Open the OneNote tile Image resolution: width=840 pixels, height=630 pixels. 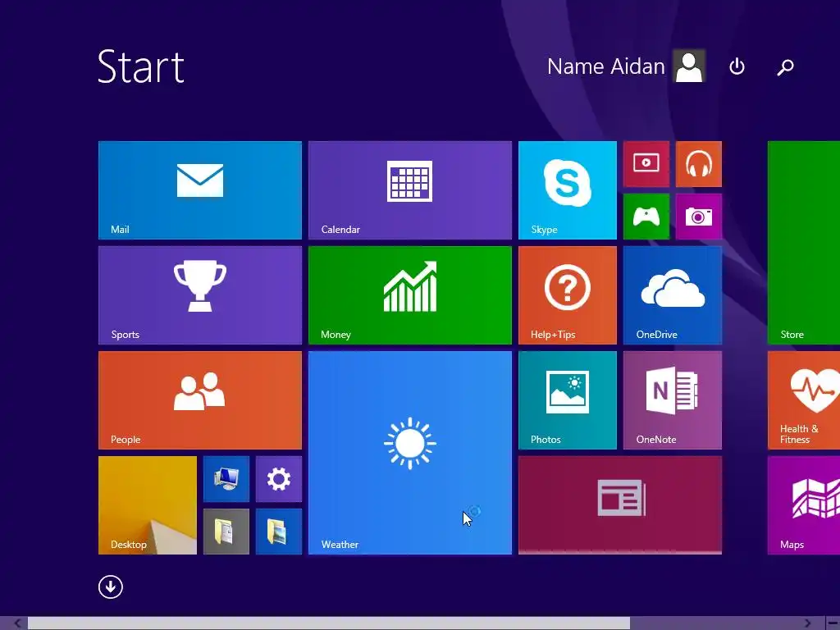coord(673,400)
